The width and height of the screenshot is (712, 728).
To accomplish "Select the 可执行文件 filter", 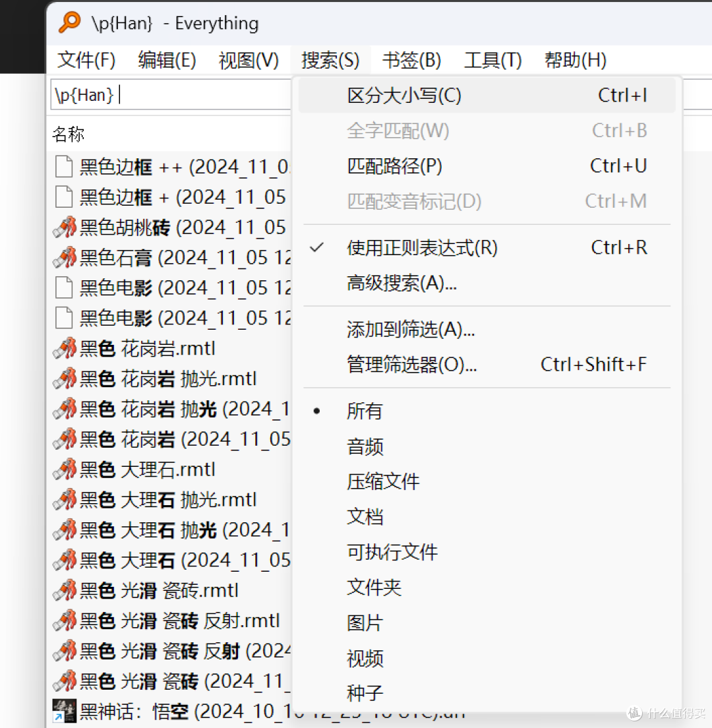I will click(487, 552).
